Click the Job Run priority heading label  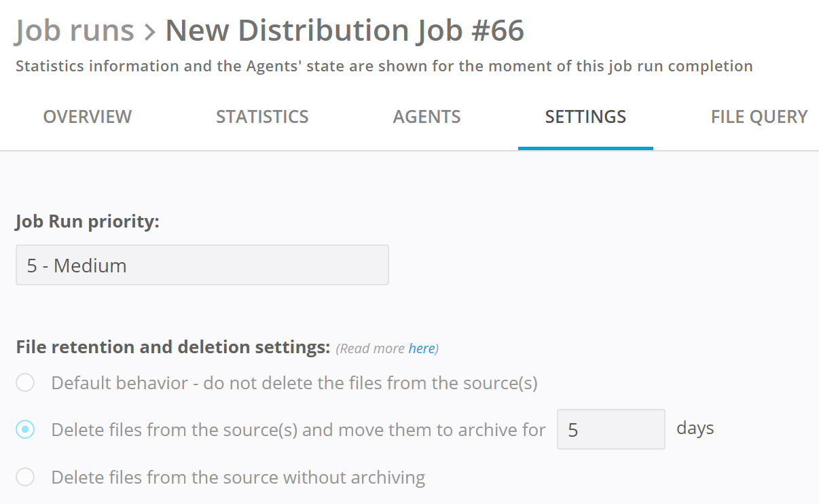pos(88,221)
